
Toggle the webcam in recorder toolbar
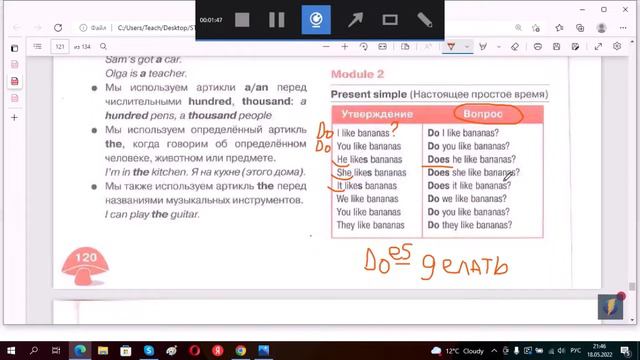pyautogui.click(x=316, y=20)
